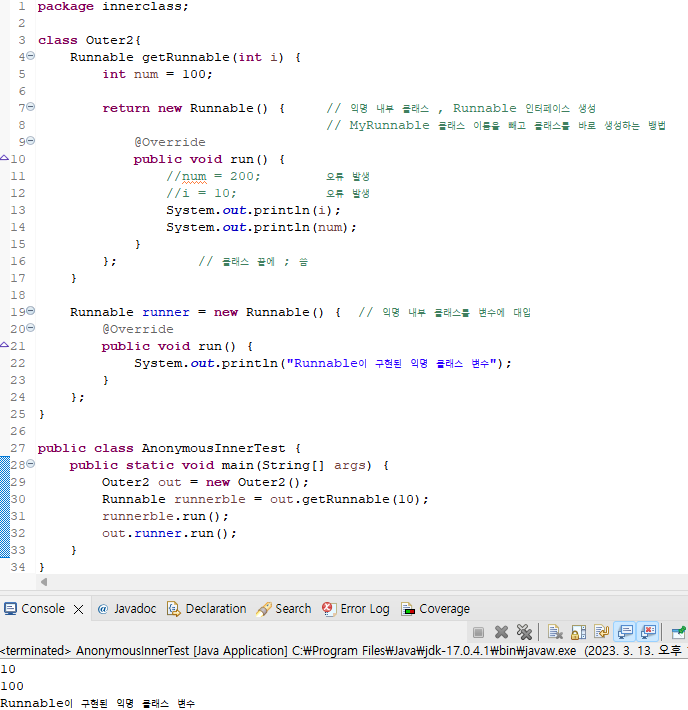Click line number 17 in gutter
This screenshot has height=710, width=688.
[18, 278]
